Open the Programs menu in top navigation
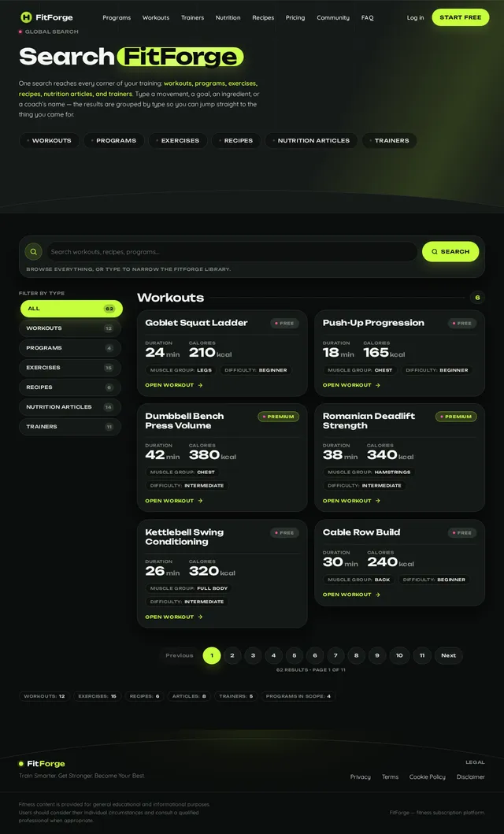The width and height of the screenshot is (504, 834). [x=117, y=17]
